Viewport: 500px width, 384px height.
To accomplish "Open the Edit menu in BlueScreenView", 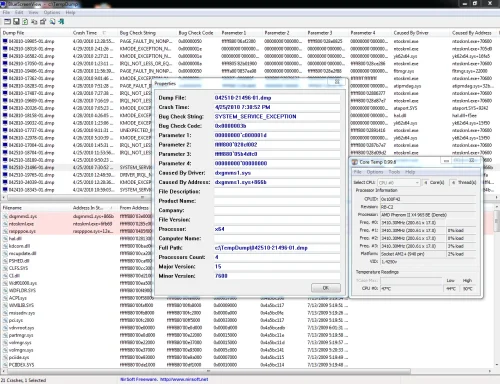I will pos(19,13).
